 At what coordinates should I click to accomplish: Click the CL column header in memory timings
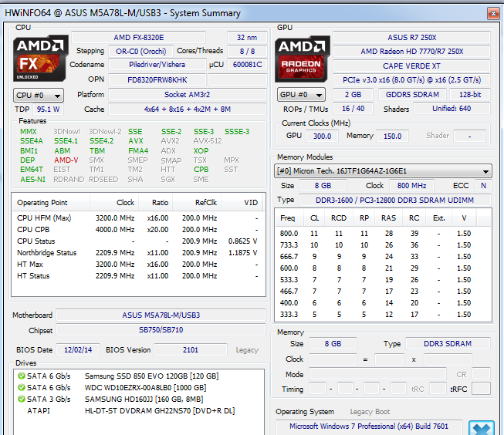coord(314,218)
